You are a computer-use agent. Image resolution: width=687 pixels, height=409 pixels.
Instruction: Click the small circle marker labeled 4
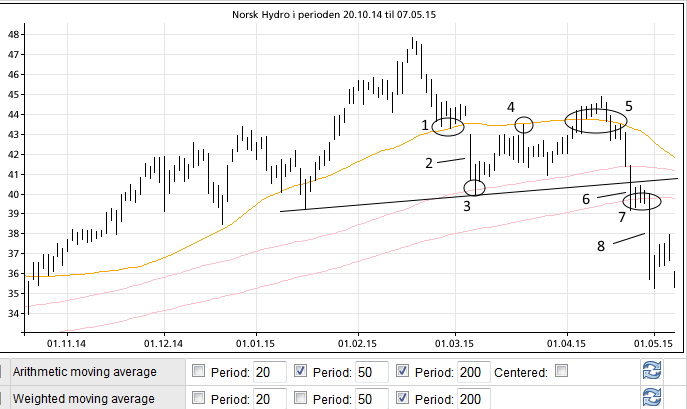point(523,125)
